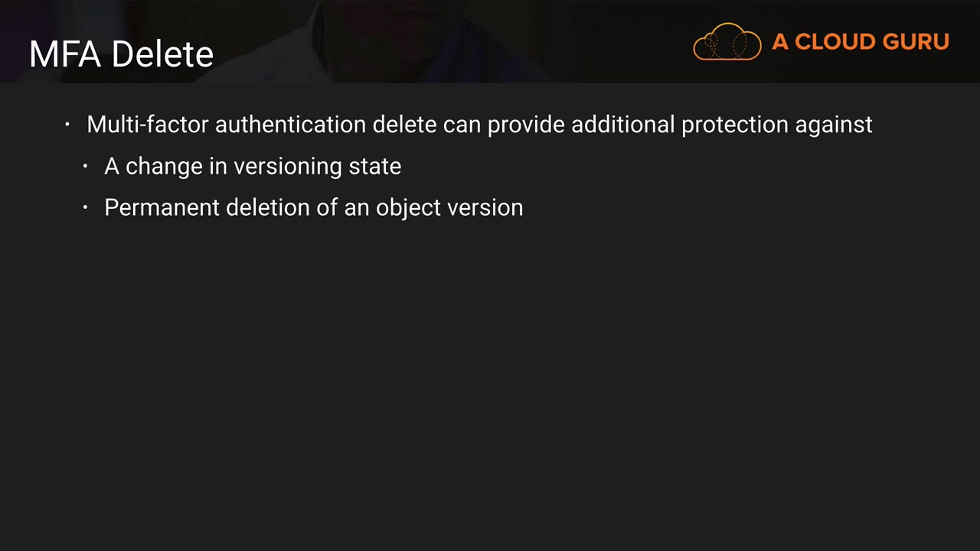
Task: Select the MFA Delete slide title
Action: coord(121,54)
